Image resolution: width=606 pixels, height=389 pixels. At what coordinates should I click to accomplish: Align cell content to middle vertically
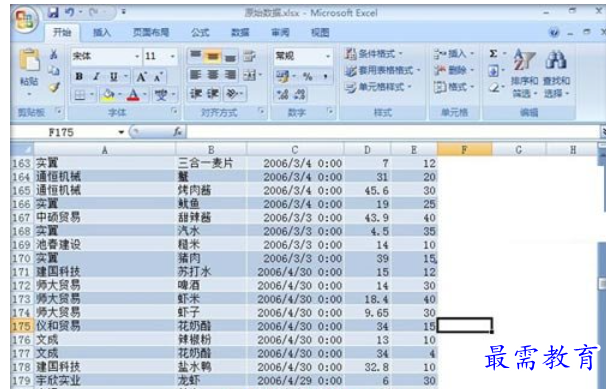click(213, 56)
